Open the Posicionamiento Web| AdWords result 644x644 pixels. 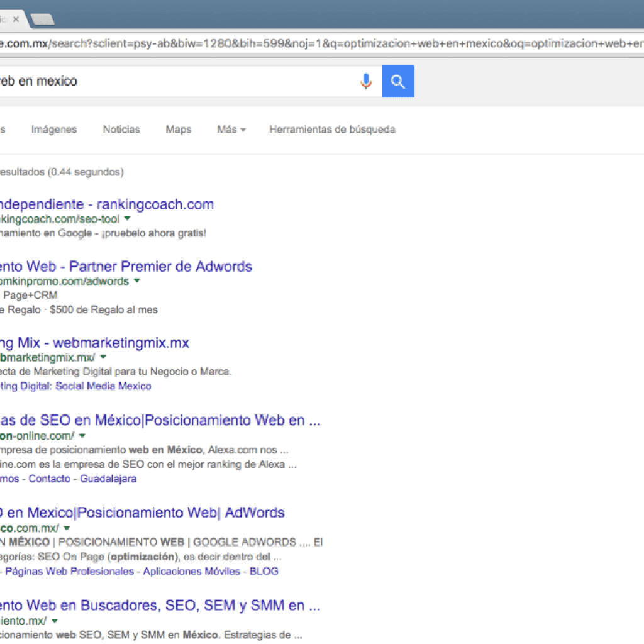pyautogui.click(x=142, y=513)
